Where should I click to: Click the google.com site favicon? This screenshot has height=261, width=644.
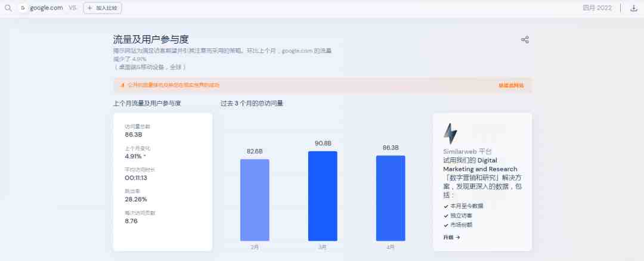pyautogui.click(x=23, y=8)
